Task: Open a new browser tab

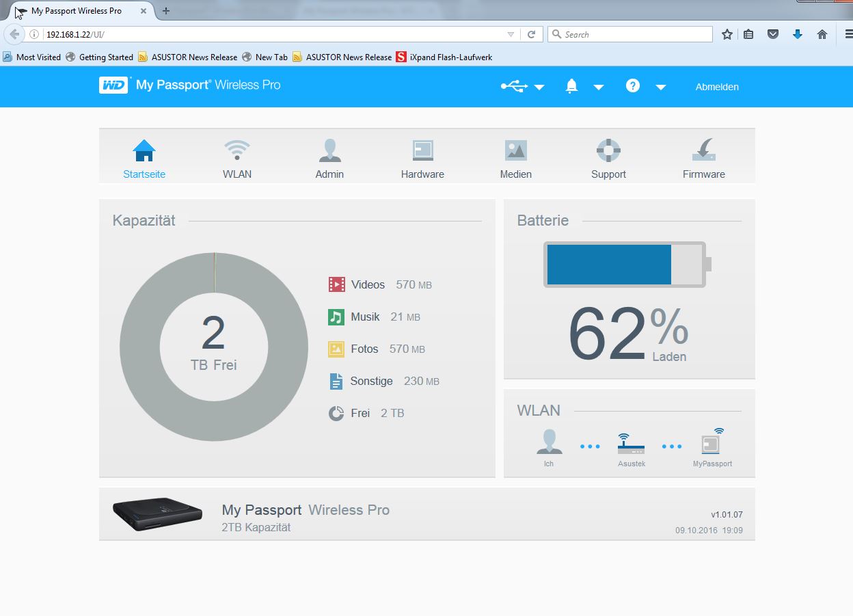Action: [166, 11]
